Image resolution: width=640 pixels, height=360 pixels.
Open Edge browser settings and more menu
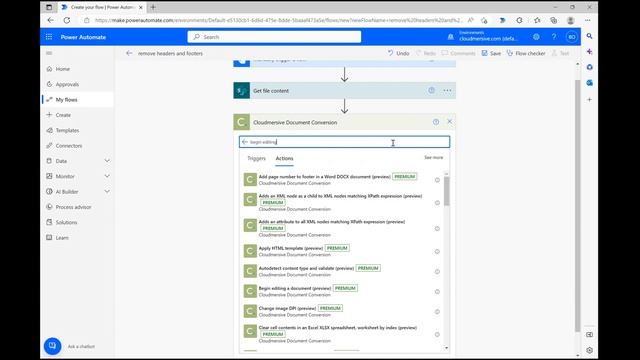click(x=587, y=20)
